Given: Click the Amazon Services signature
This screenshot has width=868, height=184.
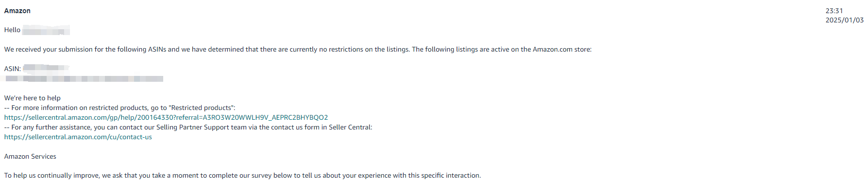Looking at the screenshot, I should pyautogui.click(x=30, y=156).
